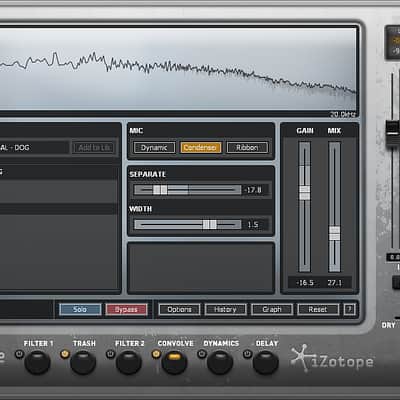Click the impulse name field ending in DOG

tap(34, 148)
